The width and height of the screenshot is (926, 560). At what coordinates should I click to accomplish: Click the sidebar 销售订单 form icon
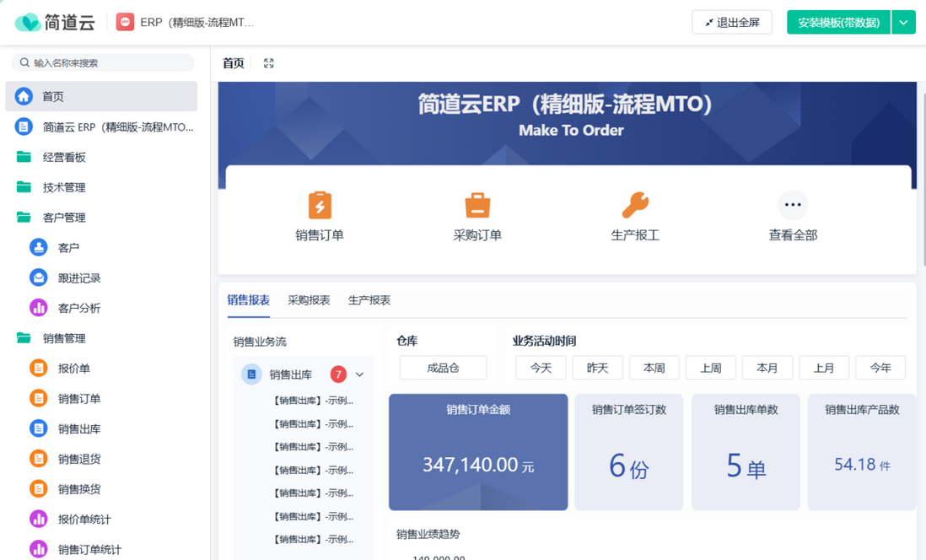(x=39, y=398)
